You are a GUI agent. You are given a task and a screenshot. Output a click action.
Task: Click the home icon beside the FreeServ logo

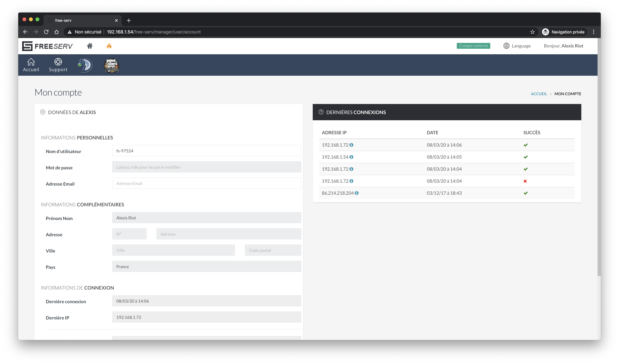pos(90,46)
